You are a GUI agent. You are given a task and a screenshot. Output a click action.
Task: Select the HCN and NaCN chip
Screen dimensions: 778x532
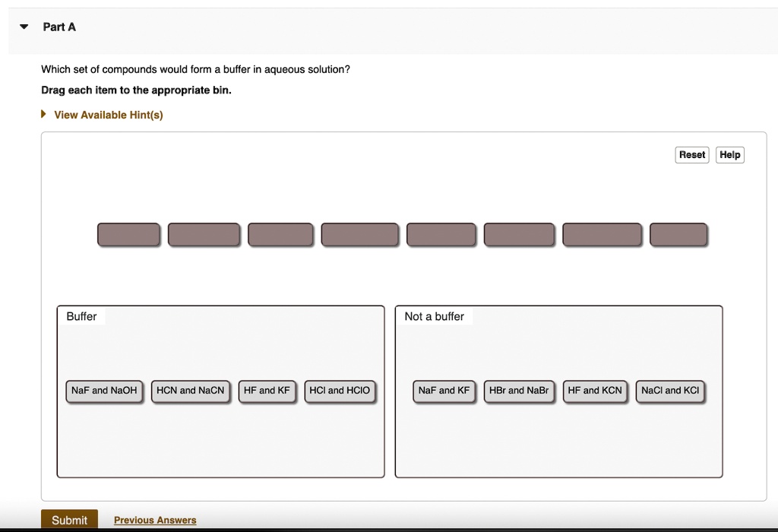pyautogui.click(x=190, y=391)
